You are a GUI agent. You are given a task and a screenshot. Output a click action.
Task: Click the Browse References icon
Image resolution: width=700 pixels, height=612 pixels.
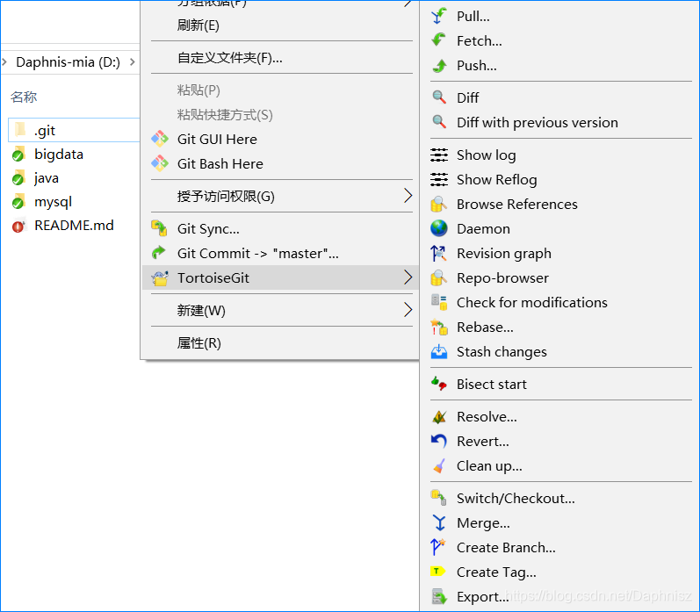tap(439, 204)
